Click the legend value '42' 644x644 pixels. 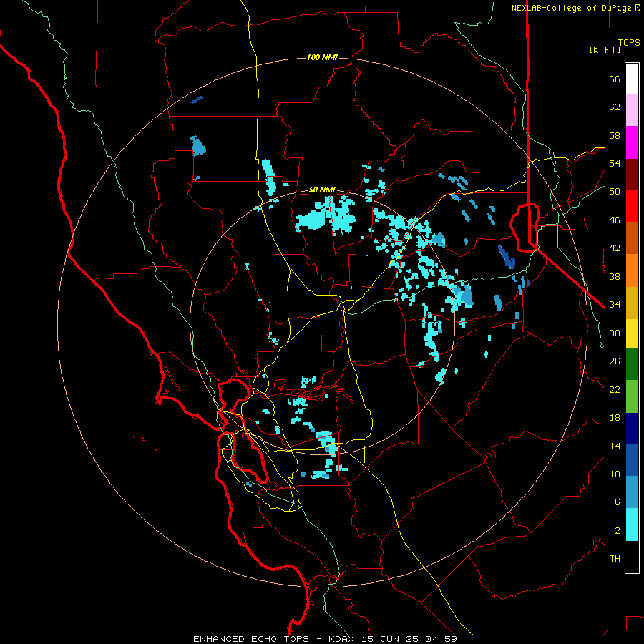pyautogui.click(x=615, y=248)
